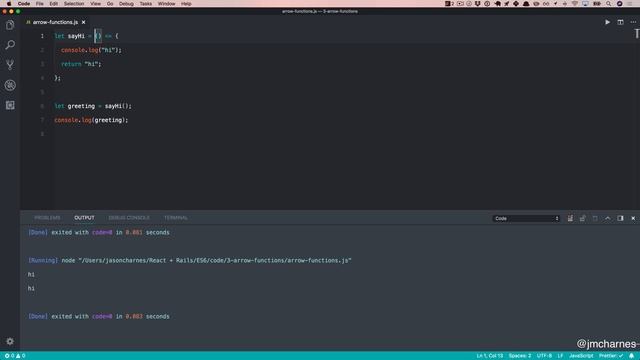Image resolution: width=640 pixels, height=360 pixels.
Task: Open Spotlight search in macOS menu bar
Action: coord(609,4)
